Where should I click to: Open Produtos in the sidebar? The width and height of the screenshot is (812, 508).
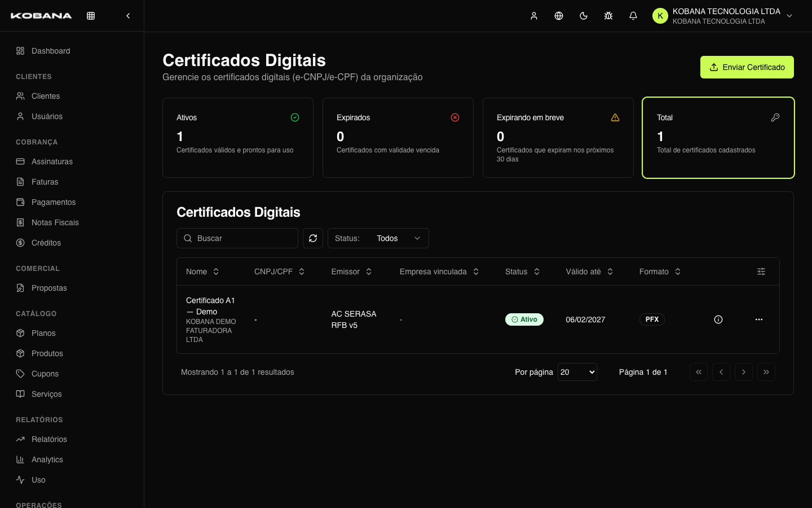(x=72, y=353)
